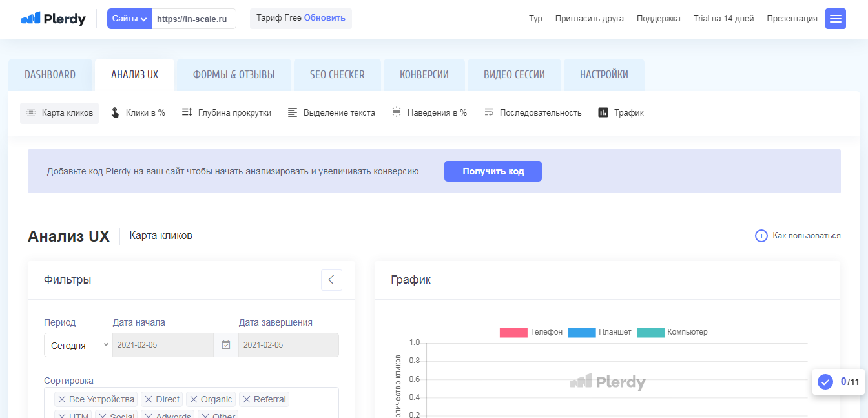Screen dimensions: 868x418
Task: Go to the КОНВЕРСИИ tab
Action: (x=424, y=75)
